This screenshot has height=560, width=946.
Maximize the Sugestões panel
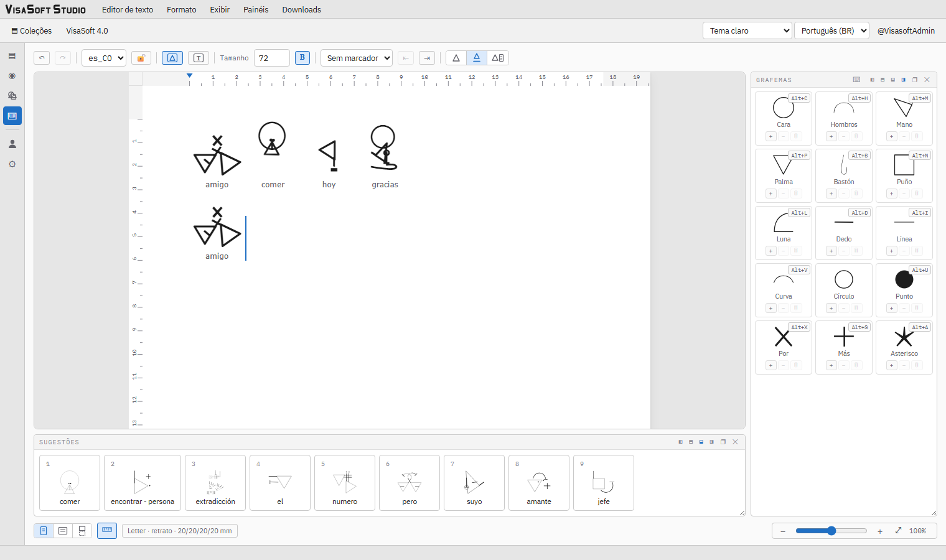tap(723, 442)
